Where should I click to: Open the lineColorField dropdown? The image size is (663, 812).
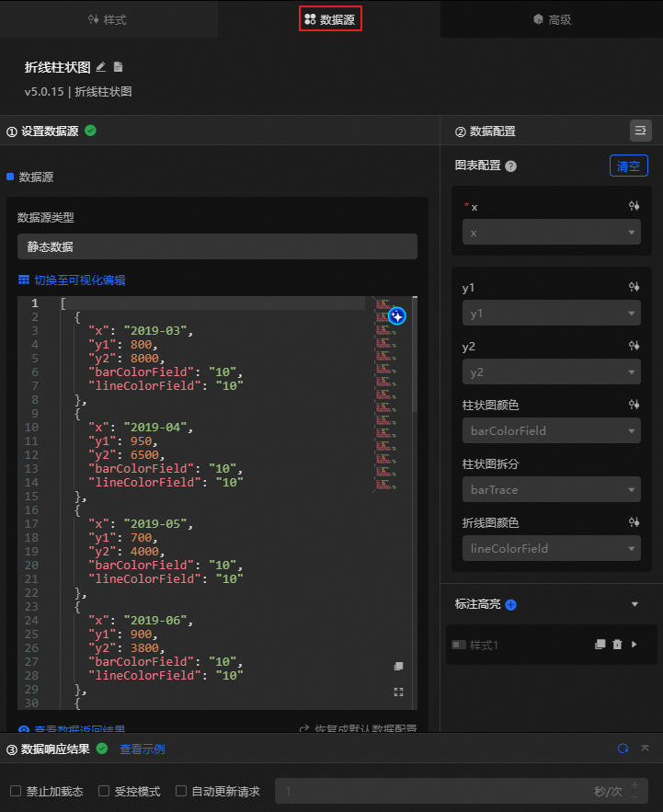[x=551, y=548]
